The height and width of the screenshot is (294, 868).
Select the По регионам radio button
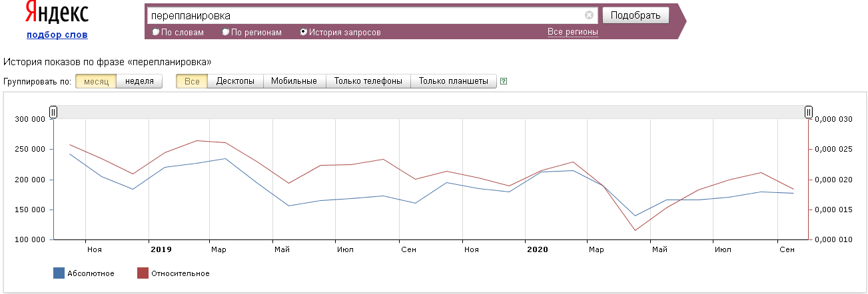pos(226,32)
